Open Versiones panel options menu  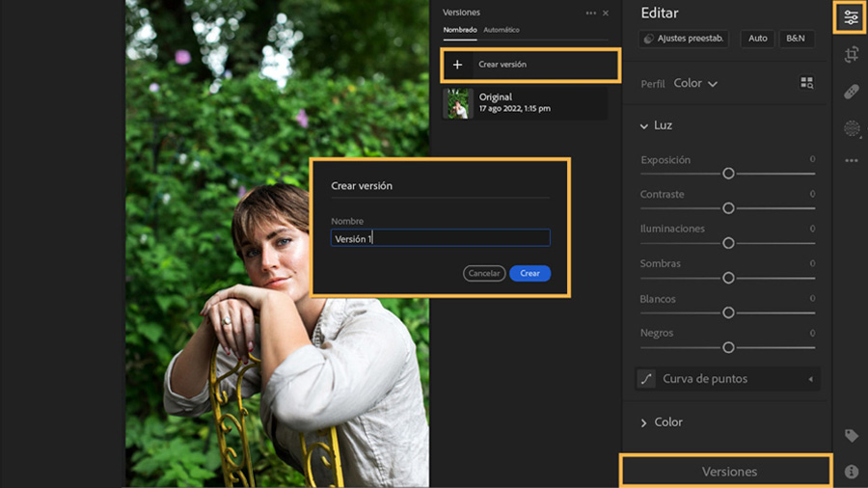(590, 13)
